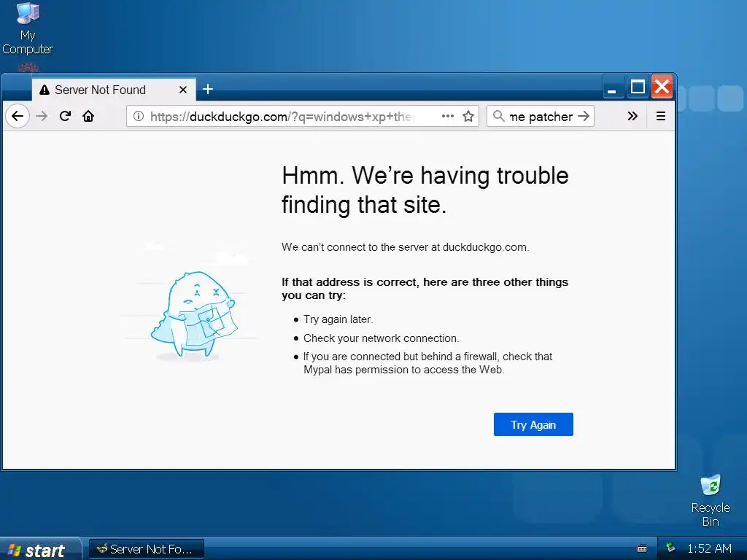Click Server Not Fo... taskbar button
The width and height of the screenshot is (747, 560).
point(147,549)
